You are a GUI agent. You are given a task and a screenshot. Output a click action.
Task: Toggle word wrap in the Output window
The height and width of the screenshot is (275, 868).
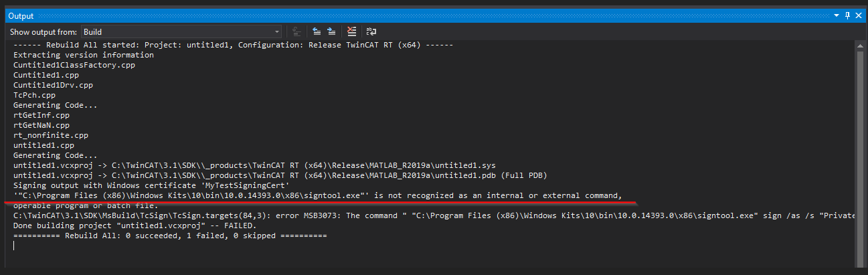[370, 31]
